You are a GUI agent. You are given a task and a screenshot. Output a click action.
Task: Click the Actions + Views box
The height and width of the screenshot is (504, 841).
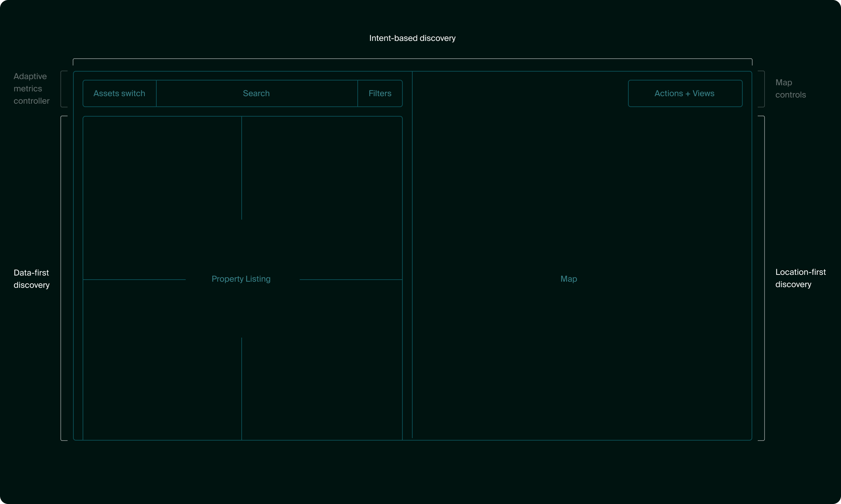click(x=685, y=93)
